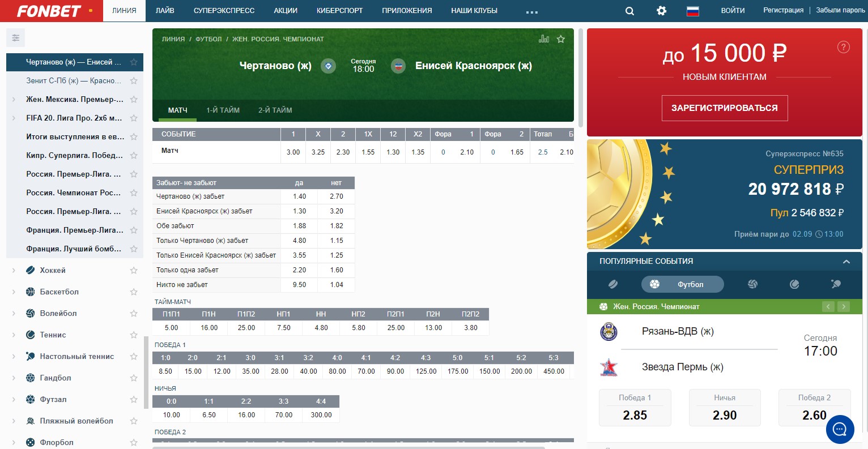Open ПРИЛОЖЕНИЯ section
Viewport: 868px width, 449px height.
click(x=407, y=11)
